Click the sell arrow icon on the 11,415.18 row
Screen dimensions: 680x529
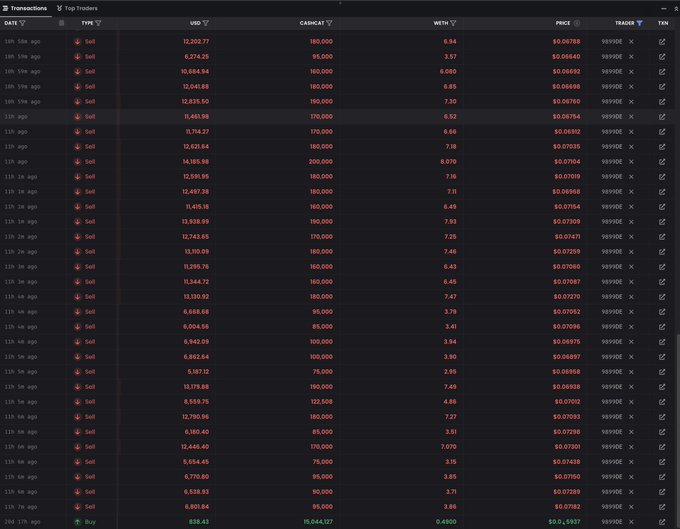(77, 207)
